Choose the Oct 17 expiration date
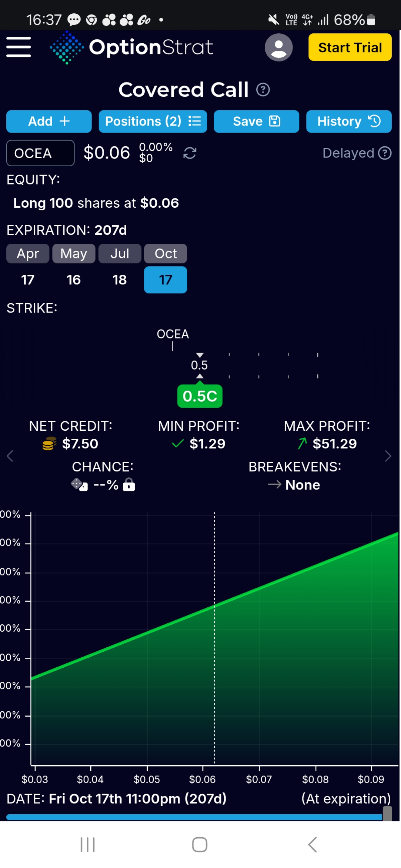Viewport: 401px width, 868px height. point(166,280)
